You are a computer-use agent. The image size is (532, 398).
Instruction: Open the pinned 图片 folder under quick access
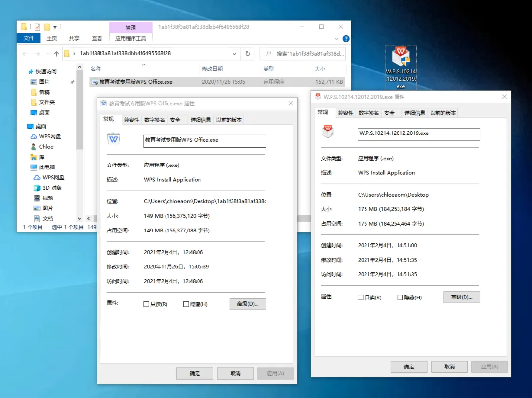[x=40, y=82]
